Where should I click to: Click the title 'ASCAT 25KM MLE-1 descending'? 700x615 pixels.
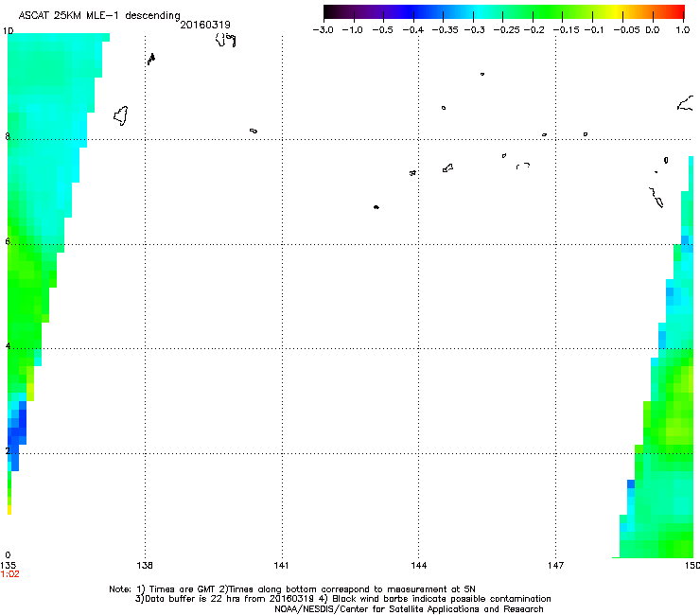[99, 15]
